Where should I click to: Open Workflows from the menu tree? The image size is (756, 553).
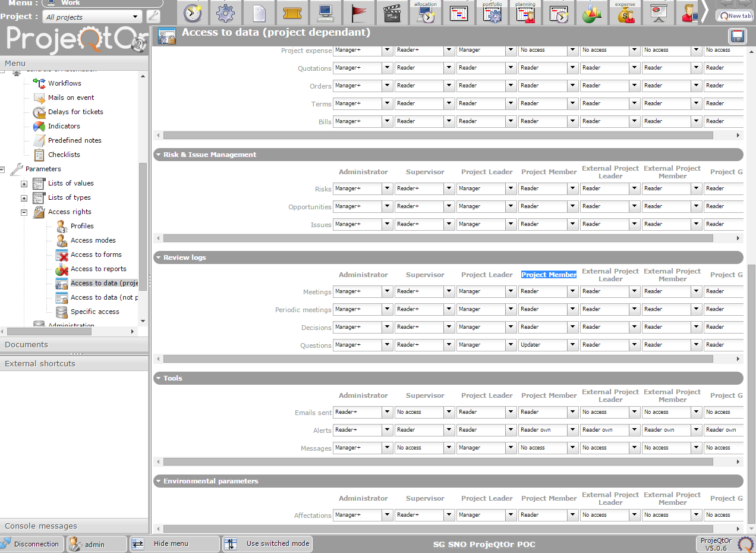tap(64, 83)
